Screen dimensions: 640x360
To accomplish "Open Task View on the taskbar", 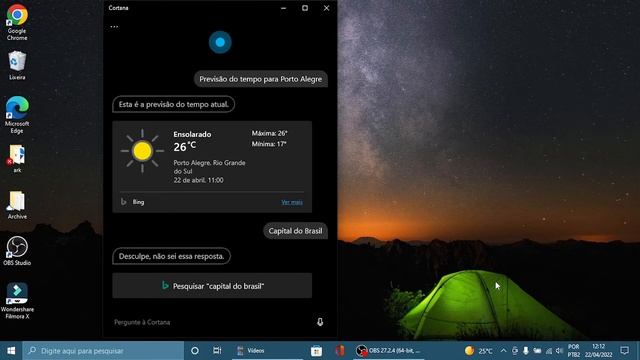I will pyautogui.click(x=217, y=351).
